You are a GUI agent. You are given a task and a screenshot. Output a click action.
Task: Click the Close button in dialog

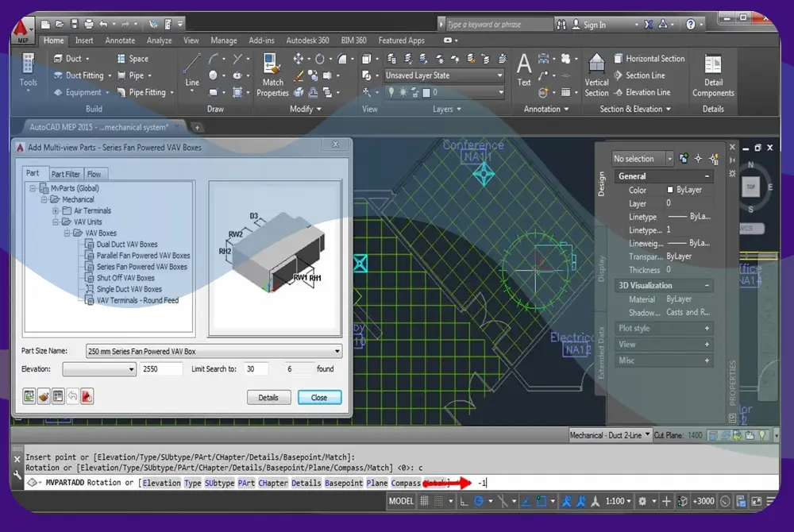coord(319,397)
